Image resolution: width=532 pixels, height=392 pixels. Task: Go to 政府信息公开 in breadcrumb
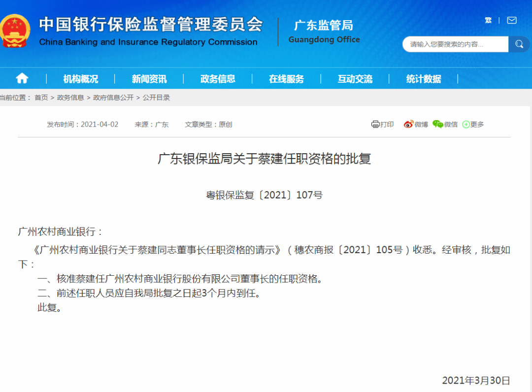[x=113, y=98]
